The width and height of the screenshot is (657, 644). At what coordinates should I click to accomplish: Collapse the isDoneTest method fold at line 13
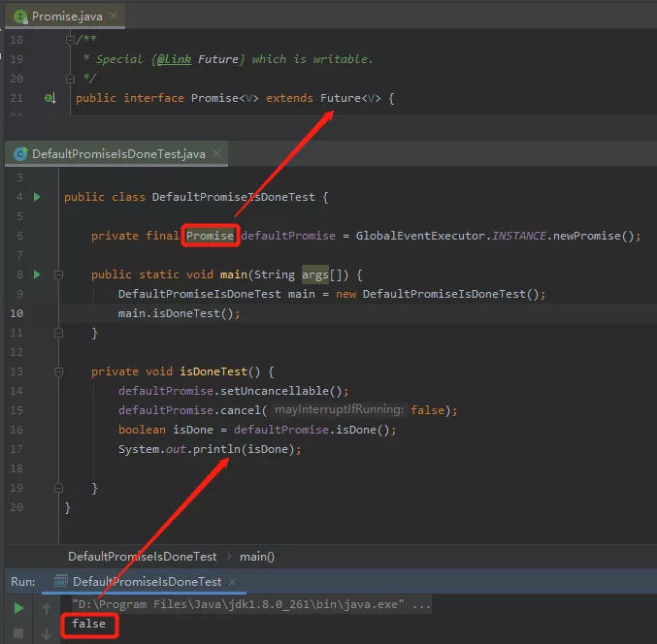coord(58,371)
